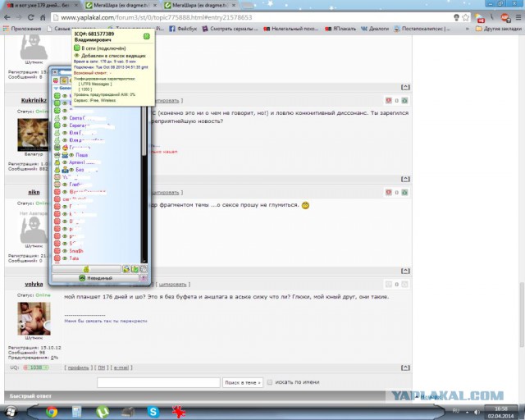Toggle the eye icon next to contact Tata

point(65,258)
